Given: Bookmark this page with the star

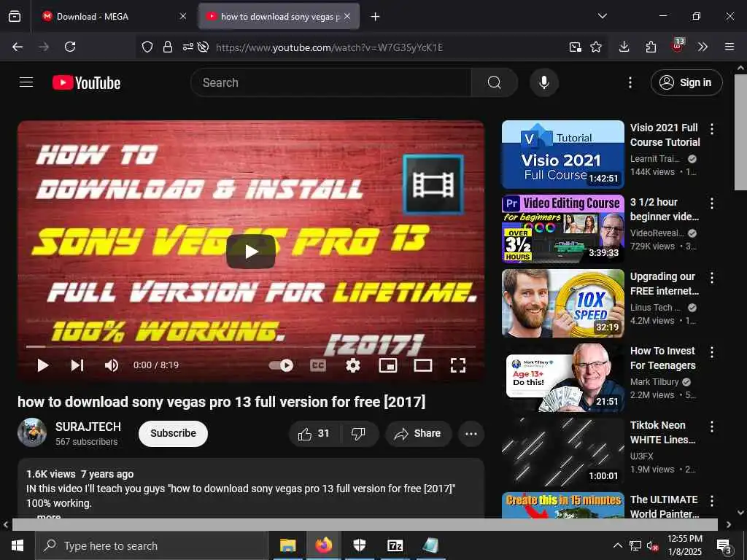Looking at the screenshot, I should pyautogui.click(x=596, y=47).
